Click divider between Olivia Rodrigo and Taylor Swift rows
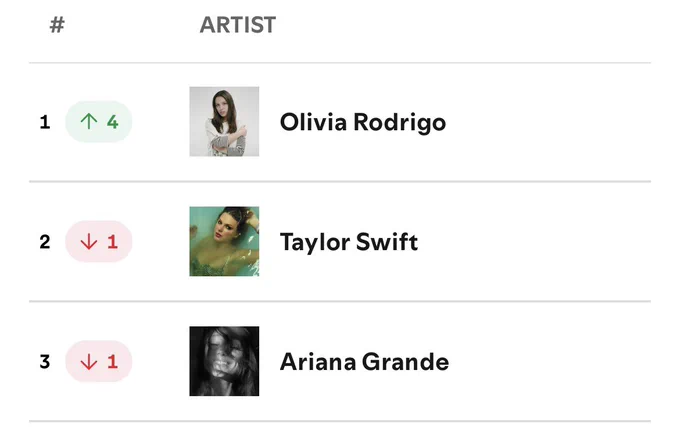The image size is (680, 427). (x=340, y=181)
